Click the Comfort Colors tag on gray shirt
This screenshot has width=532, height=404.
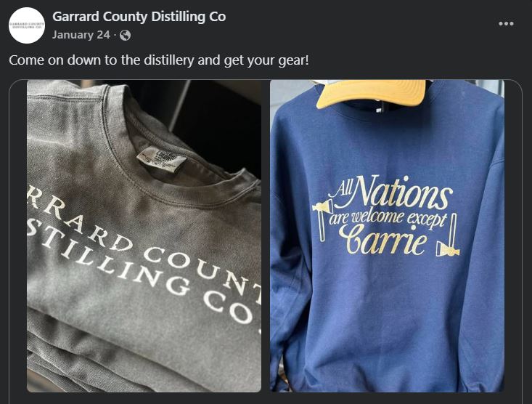click(x=162, y=158)
